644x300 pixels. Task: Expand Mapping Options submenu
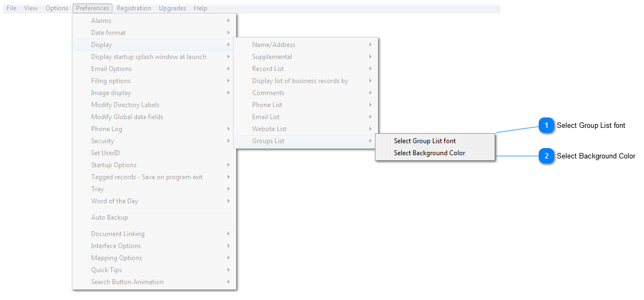[x=154, y=258]
